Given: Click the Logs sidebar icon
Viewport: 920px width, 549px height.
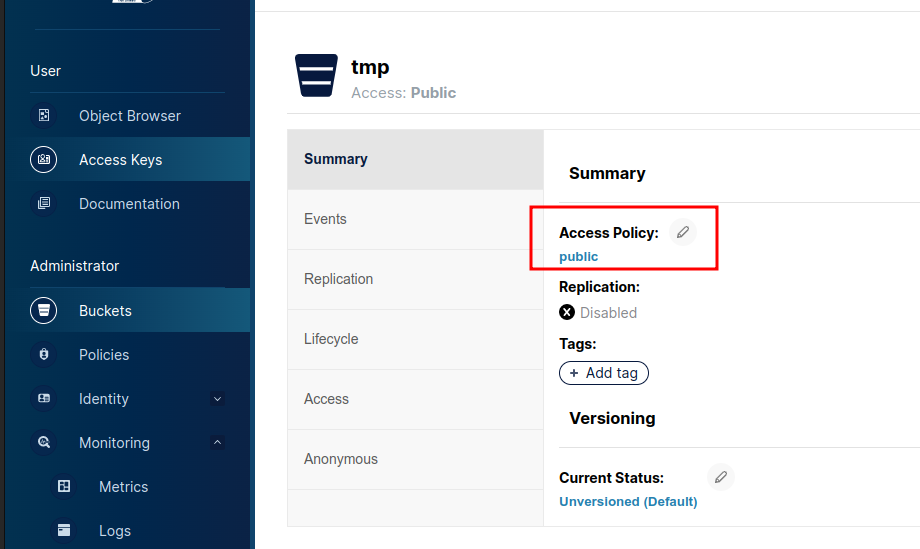Looking at the screenshot, I should [64, 531].
